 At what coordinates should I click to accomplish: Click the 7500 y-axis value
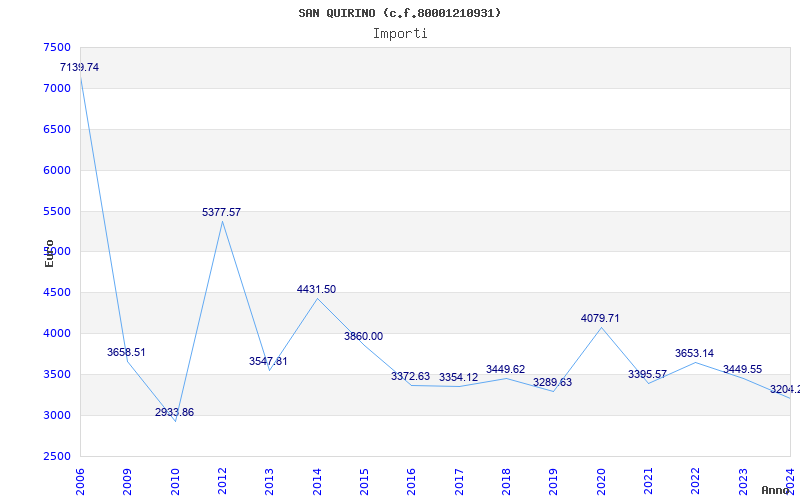57,47
